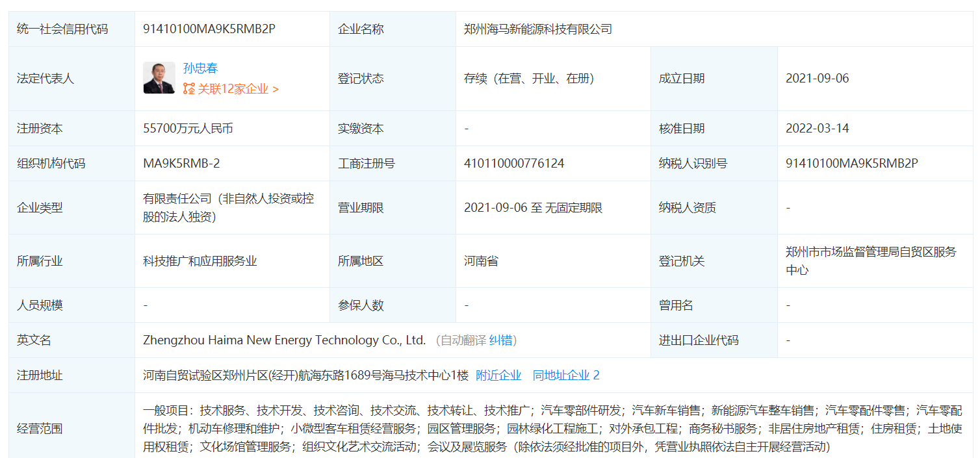Click establishment date 2021-09-06 value
The width and height of the screenshot is (980, 458).
(818, 79)
